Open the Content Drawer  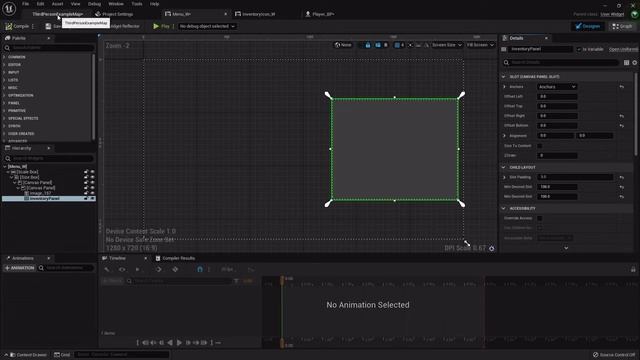28,355
